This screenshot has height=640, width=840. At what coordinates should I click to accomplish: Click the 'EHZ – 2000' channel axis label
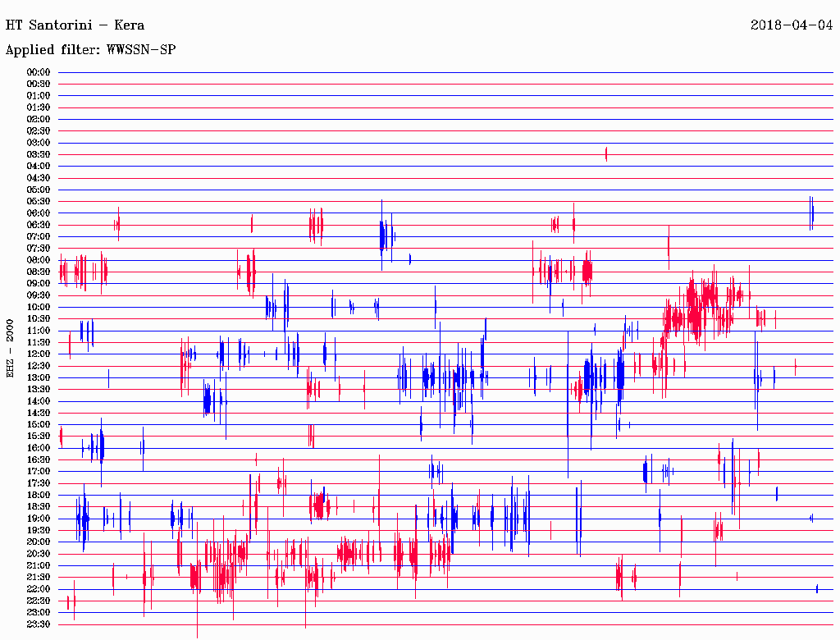pos(10,349)
